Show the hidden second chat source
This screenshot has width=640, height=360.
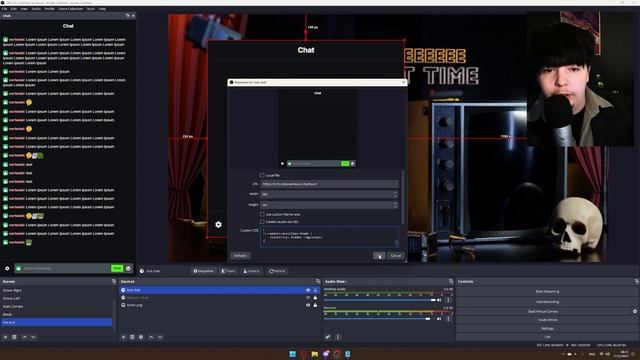pos(308,298)
